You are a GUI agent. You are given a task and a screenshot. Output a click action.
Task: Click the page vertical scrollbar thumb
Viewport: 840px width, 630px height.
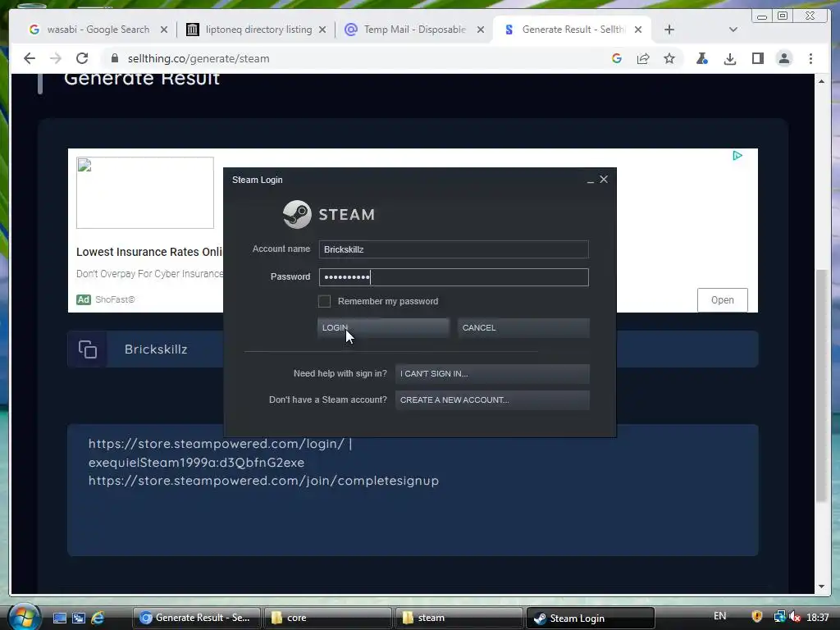point(821,386)
